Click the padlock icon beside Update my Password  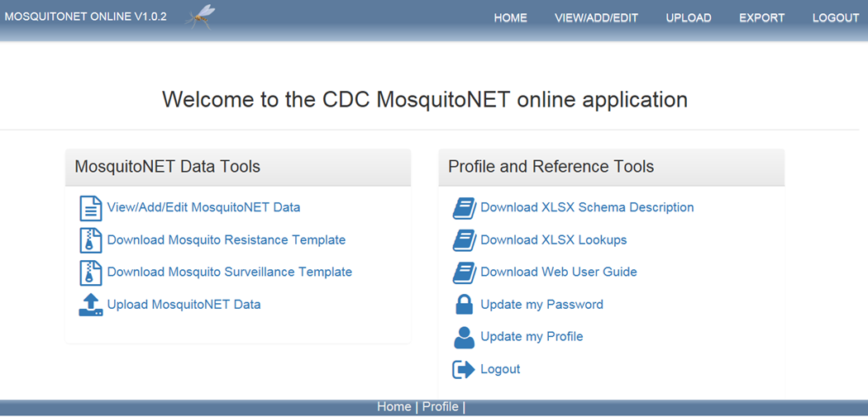click(x=464, y=305)
